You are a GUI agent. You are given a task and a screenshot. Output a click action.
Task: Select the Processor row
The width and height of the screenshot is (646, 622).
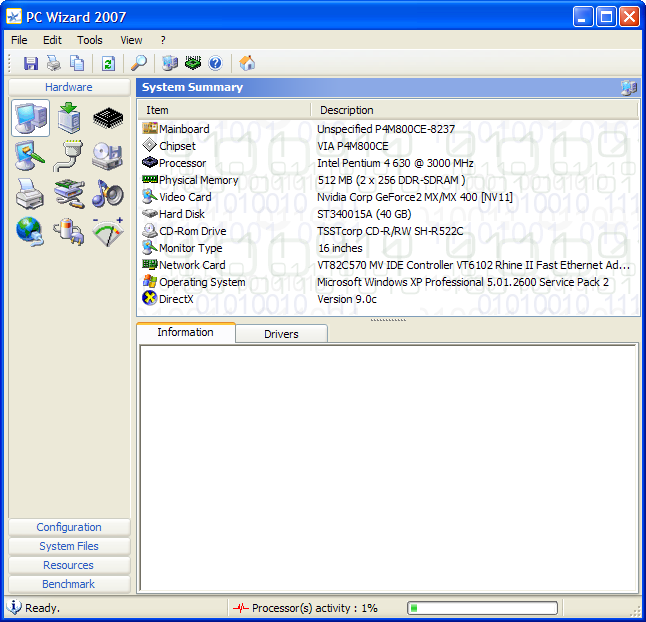(388, 163)
